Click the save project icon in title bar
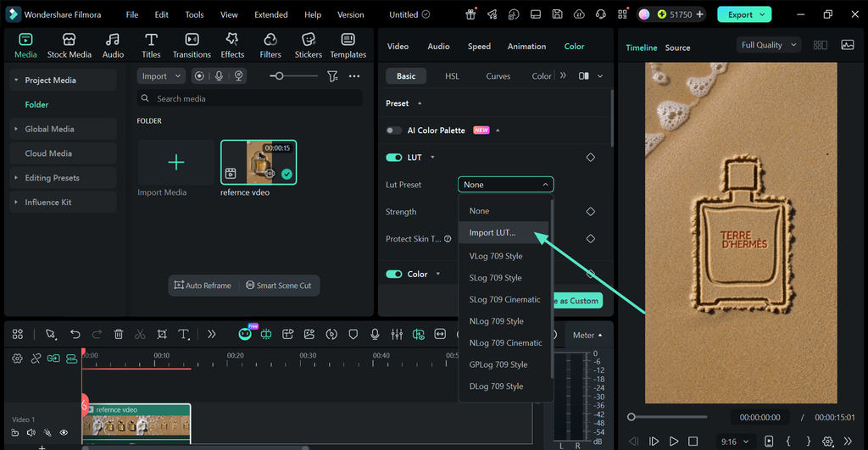The height and width of the screenshot is (450, 868). [558, 14]
